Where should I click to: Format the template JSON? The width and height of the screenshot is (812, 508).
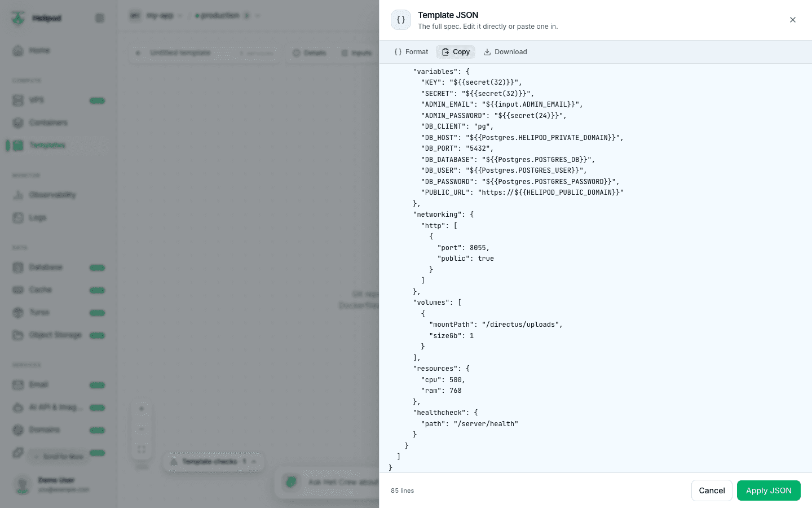click(411, 52)
